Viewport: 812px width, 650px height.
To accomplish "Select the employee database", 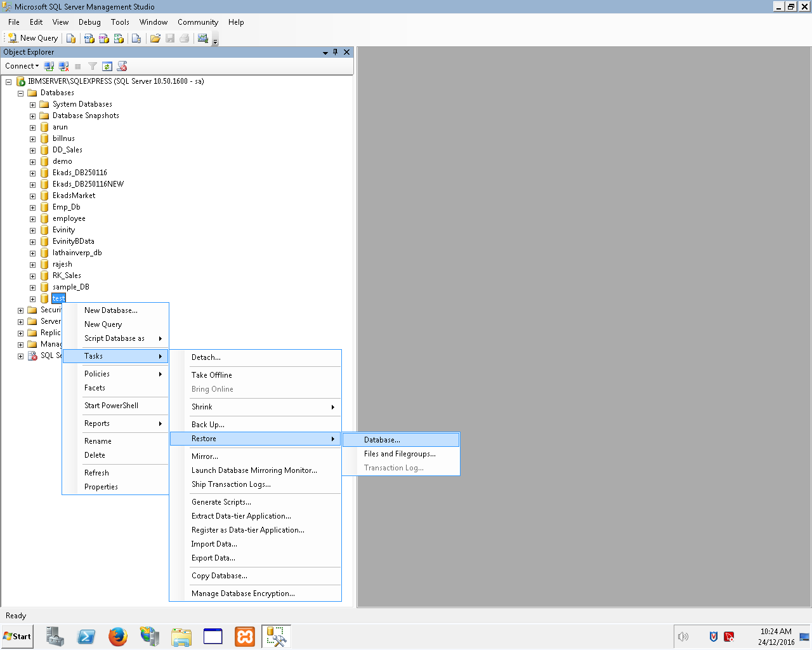I will (69, 218).
